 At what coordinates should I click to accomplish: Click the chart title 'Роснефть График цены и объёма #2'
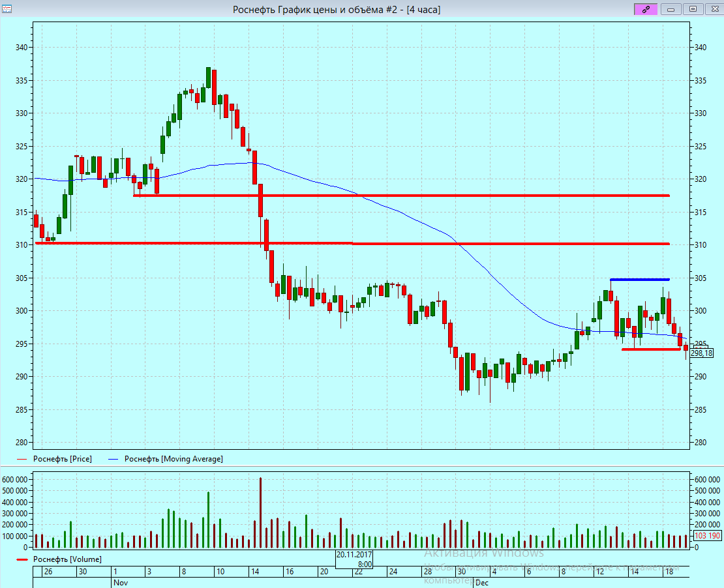click(x=315, y=10)
